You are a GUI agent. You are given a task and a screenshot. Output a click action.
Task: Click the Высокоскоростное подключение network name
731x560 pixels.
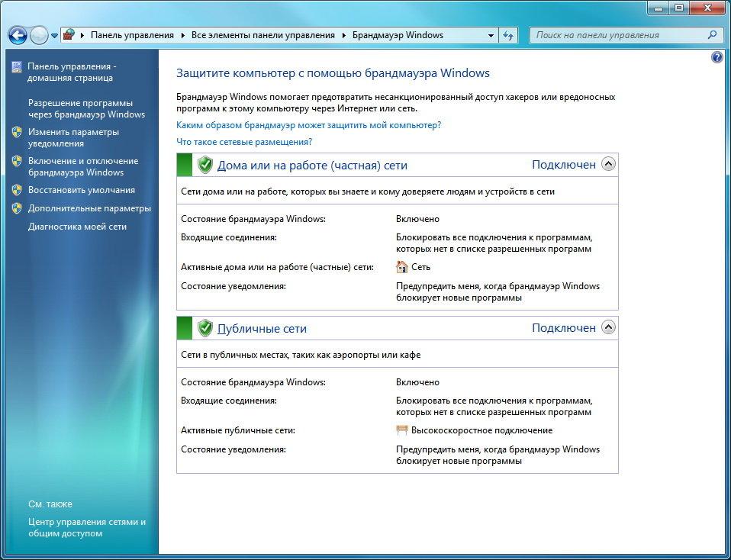point(481,430)
